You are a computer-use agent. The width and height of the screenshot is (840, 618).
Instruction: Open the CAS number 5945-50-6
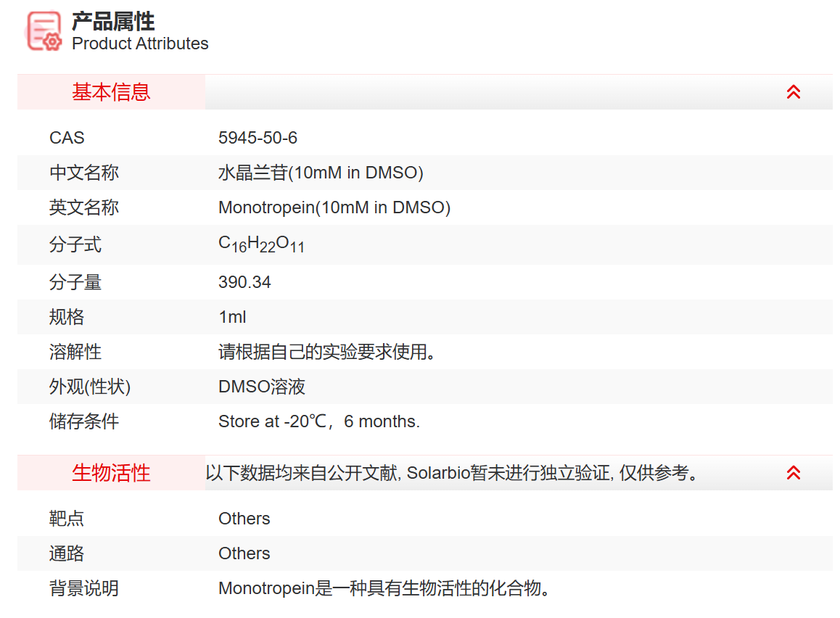259,138
